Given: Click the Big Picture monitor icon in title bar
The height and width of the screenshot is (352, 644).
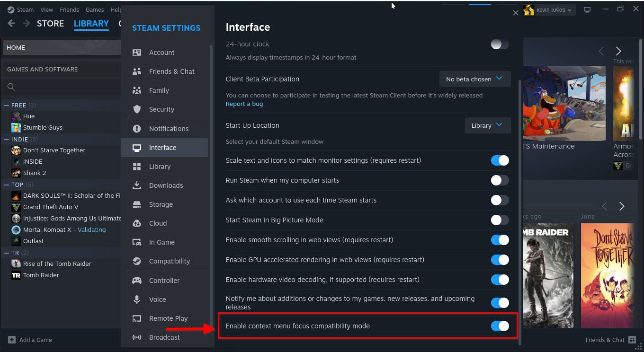Looking at the screenshot, I should coord(587,10).
